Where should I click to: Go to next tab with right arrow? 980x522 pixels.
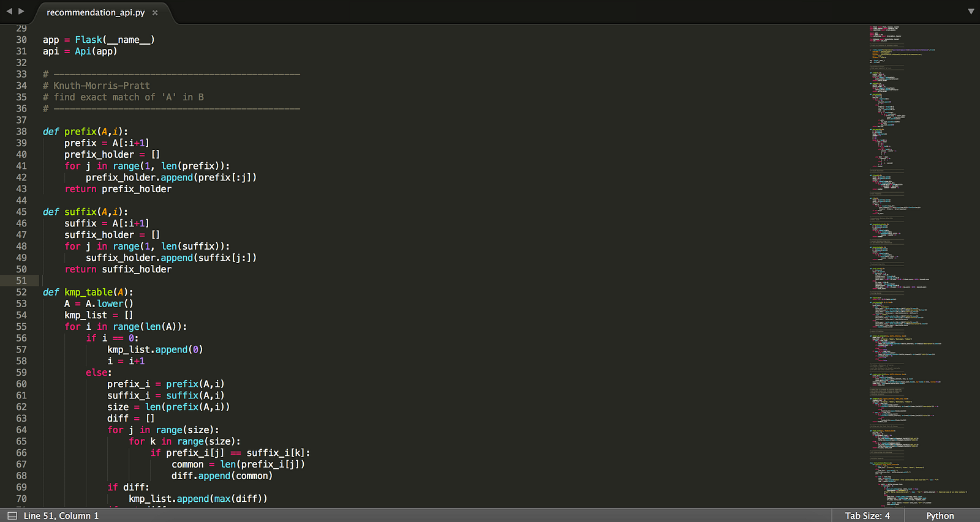coord(21,11)
